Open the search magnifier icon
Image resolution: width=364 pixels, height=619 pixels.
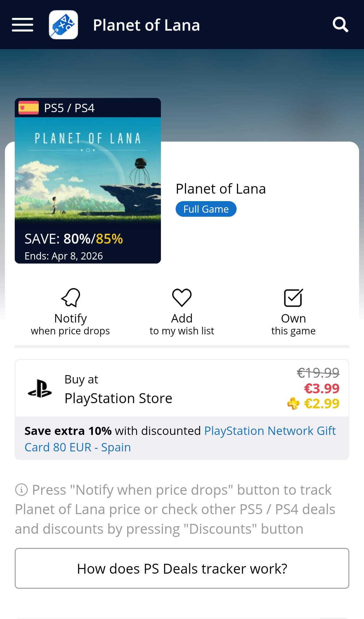pos(340,25)
